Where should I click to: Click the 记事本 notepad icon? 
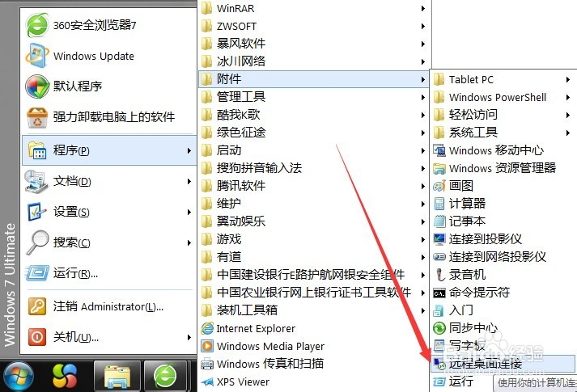click(439, 221)
